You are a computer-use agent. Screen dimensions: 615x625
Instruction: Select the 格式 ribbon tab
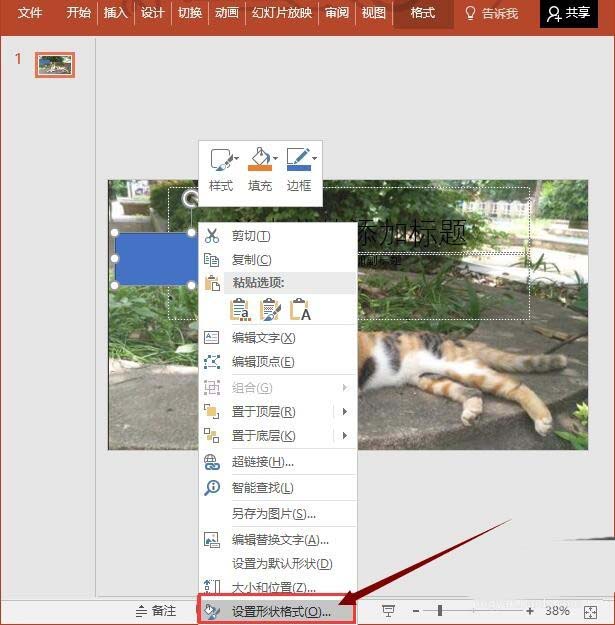point(422,13)
